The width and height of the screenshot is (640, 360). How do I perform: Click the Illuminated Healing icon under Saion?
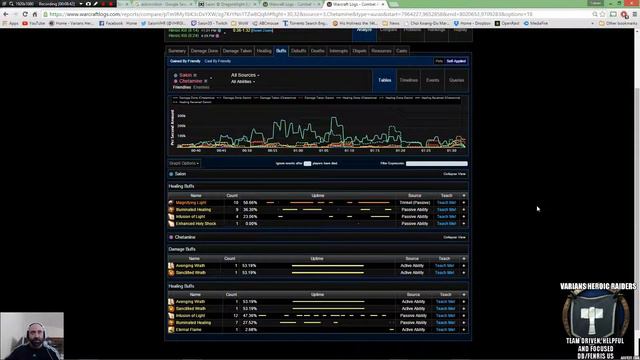[x=171, y=209]
